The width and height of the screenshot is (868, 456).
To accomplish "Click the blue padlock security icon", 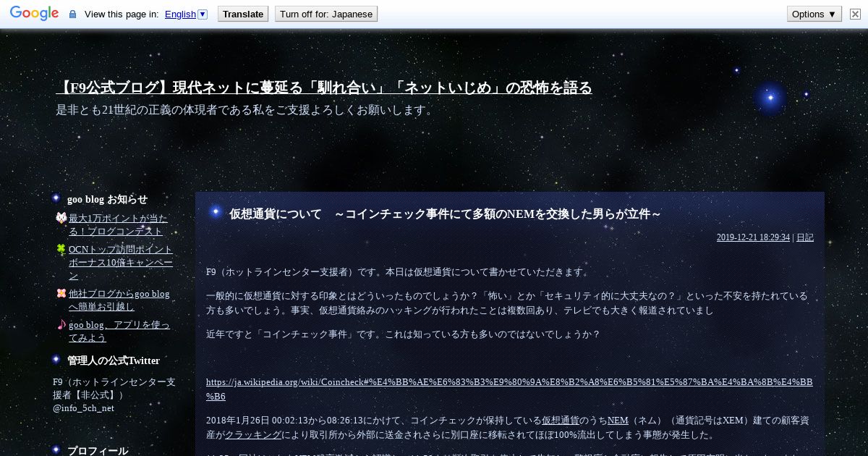I will [x=72, y=14].
